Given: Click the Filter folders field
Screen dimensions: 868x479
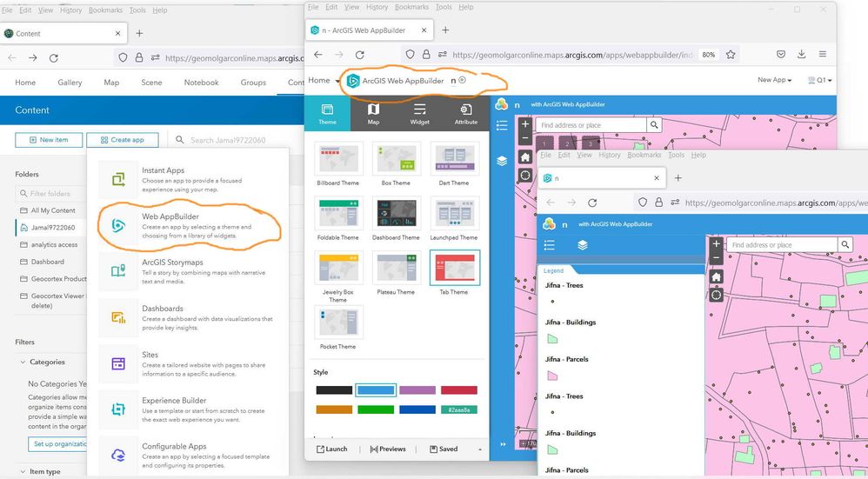Looking at the screenshot, I should 50,194.
